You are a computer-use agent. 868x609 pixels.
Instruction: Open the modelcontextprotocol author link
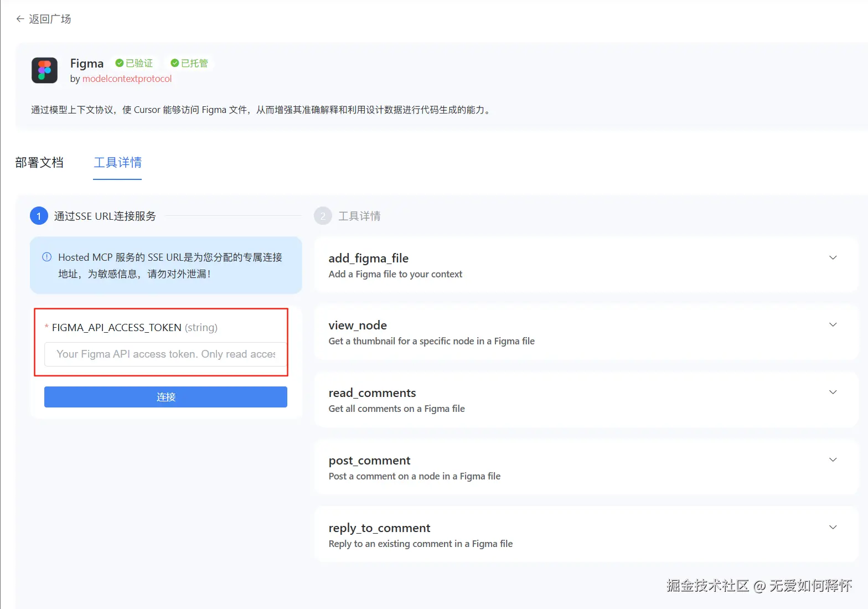pos(127,79)
